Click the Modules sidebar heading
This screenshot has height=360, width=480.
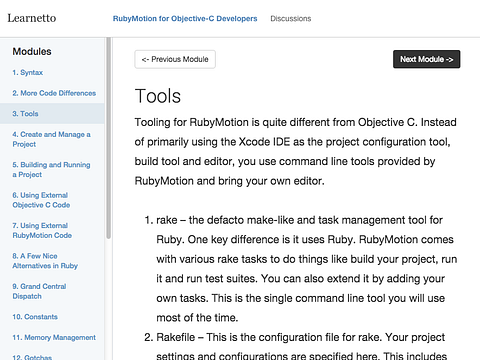pyautogui.click(x=32, y=51)
